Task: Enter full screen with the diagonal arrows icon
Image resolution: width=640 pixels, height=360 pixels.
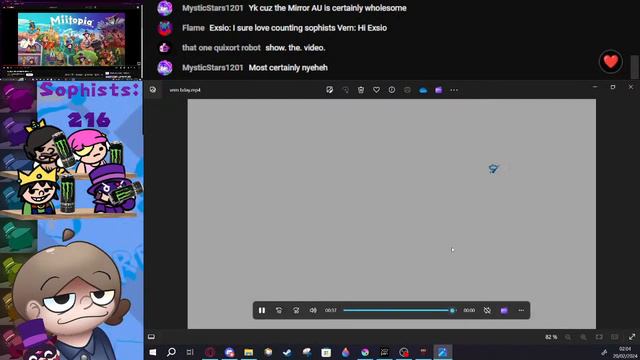Action: tap(632, 337)
